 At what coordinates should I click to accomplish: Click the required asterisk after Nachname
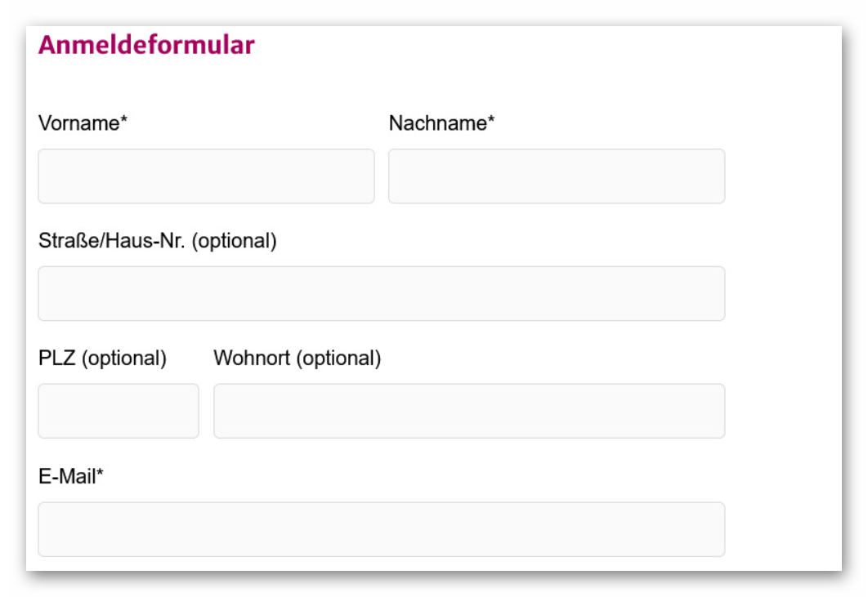coord(491,122)
